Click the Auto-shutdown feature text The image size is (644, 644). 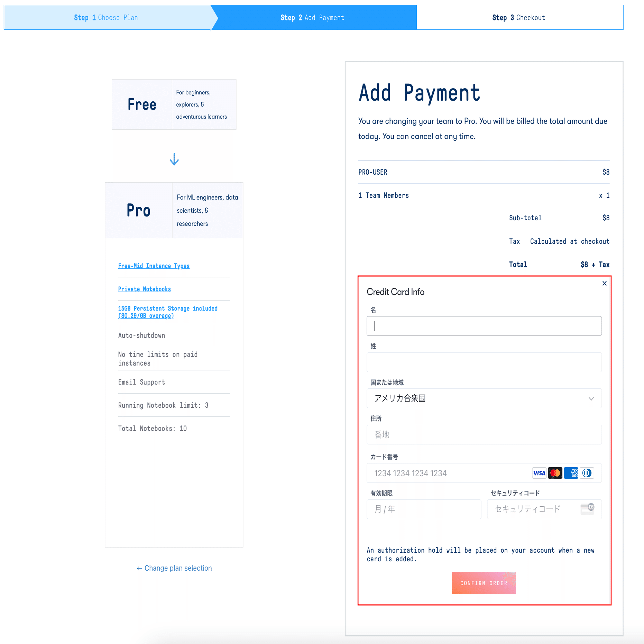142,335
